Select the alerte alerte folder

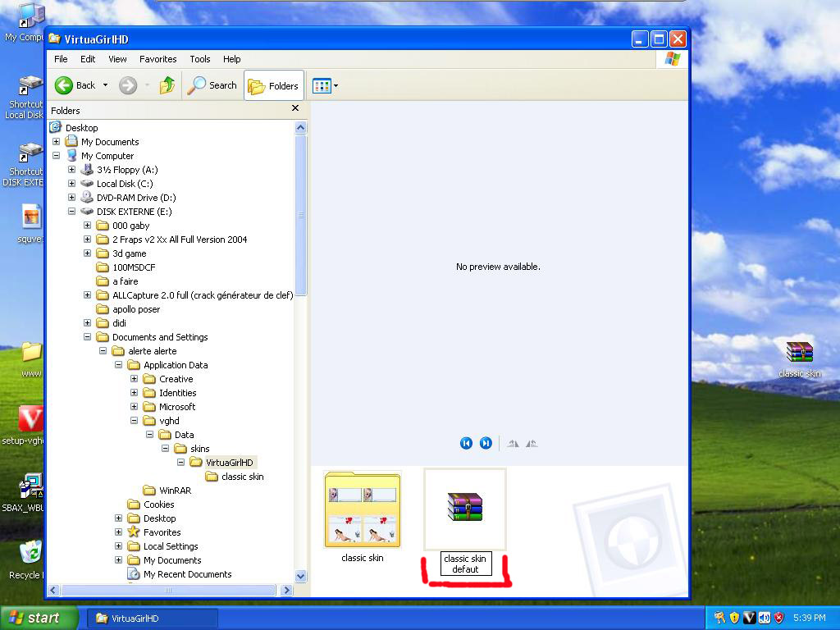pyautogui.click(x=152, y=351)
